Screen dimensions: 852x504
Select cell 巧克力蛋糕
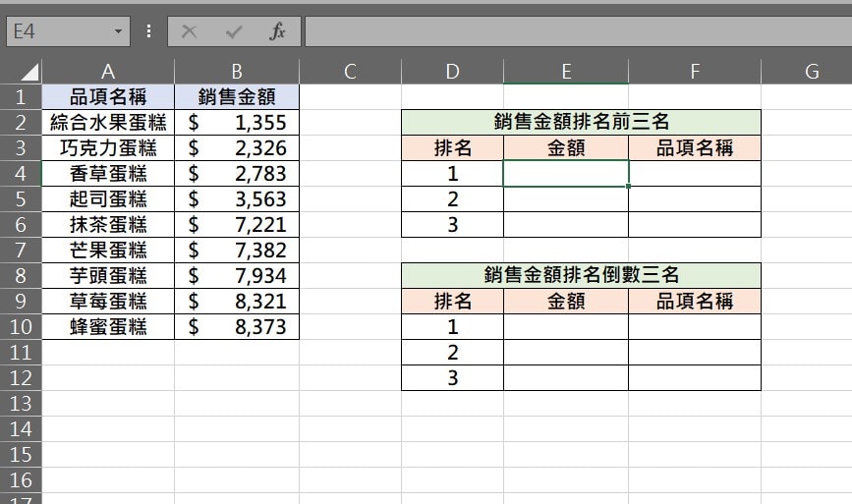click(108, 147)
